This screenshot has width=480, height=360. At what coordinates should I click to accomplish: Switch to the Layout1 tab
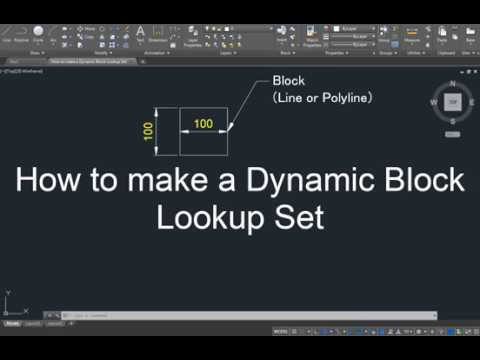[32, 324]
